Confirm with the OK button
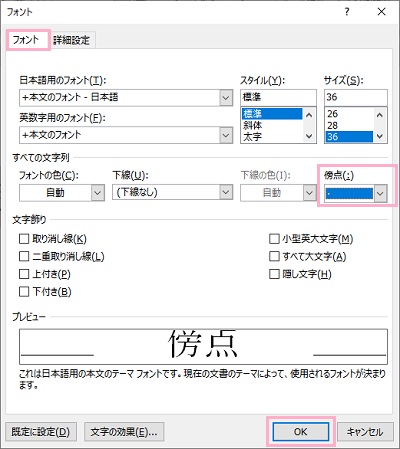This screenshot has width=400, height=449. click(301, 432)
